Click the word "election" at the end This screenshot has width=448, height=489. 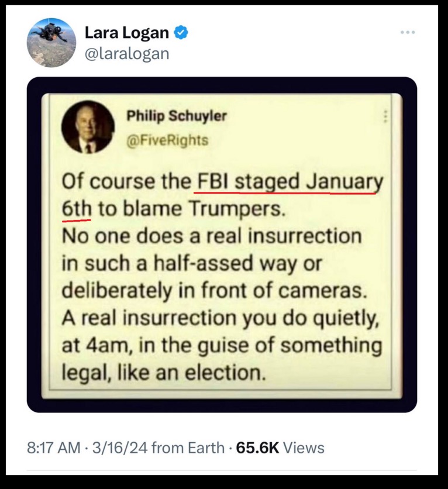coord(225,372)
